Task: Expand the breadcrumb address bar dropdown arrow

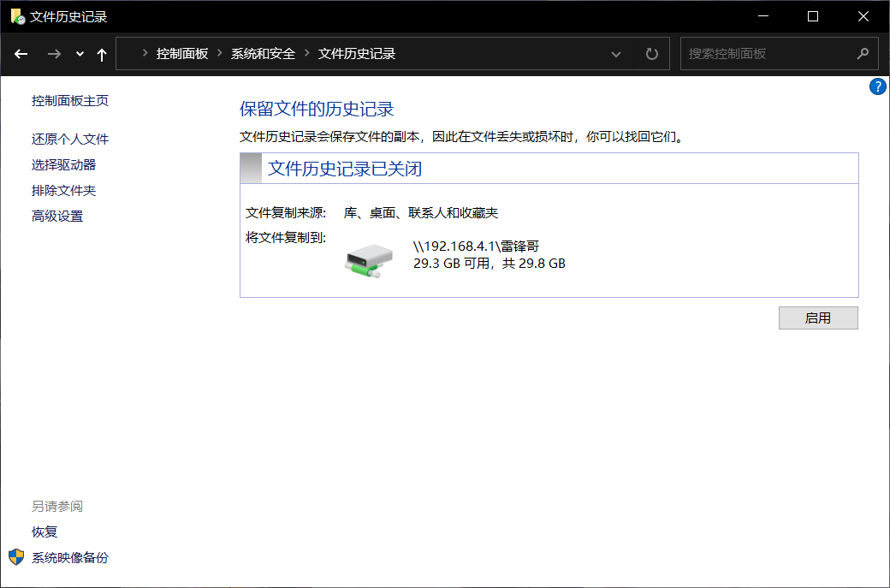Action: point(616,53)
